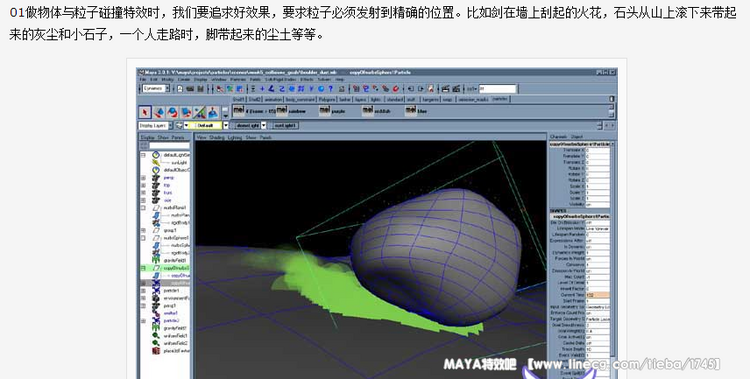Viewport: 750px width, 379px height.
Task: Click the Current Time value field
Action: pos(598,295)
